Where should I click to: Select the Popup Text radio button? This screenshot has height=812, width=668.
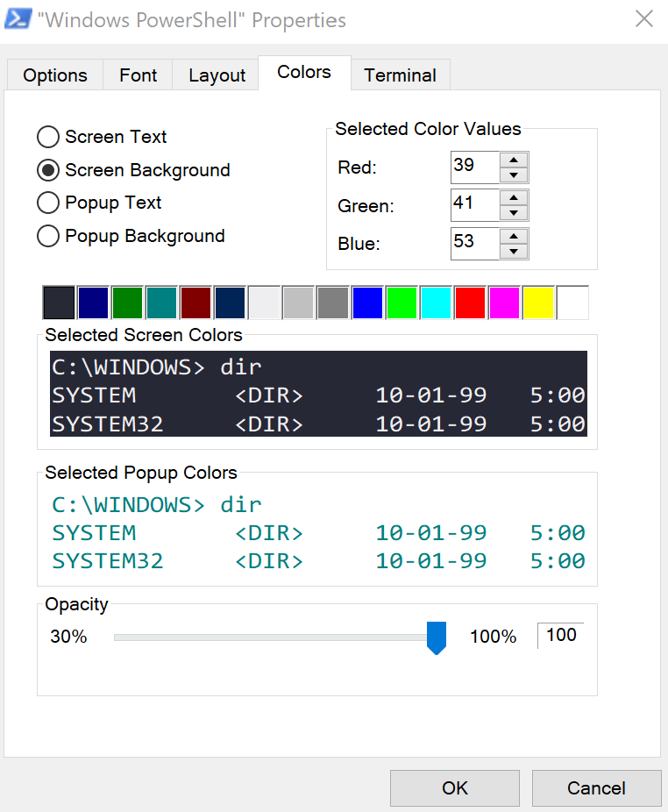48,203
